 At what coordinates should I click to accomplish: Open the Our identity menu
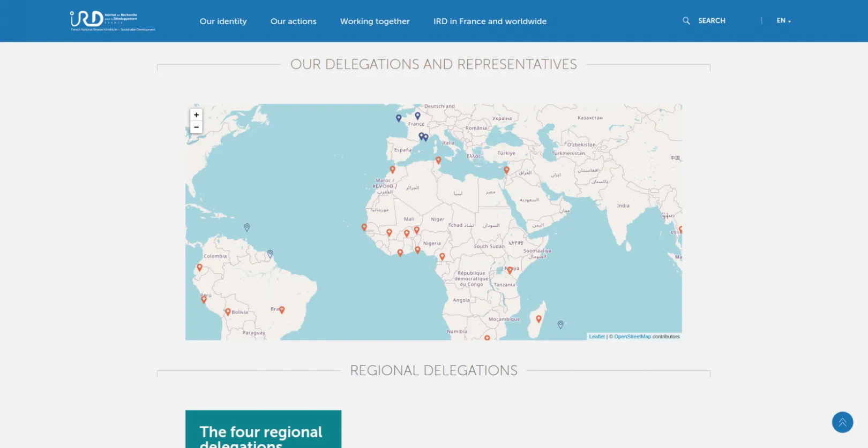click(x=223, y=21)
